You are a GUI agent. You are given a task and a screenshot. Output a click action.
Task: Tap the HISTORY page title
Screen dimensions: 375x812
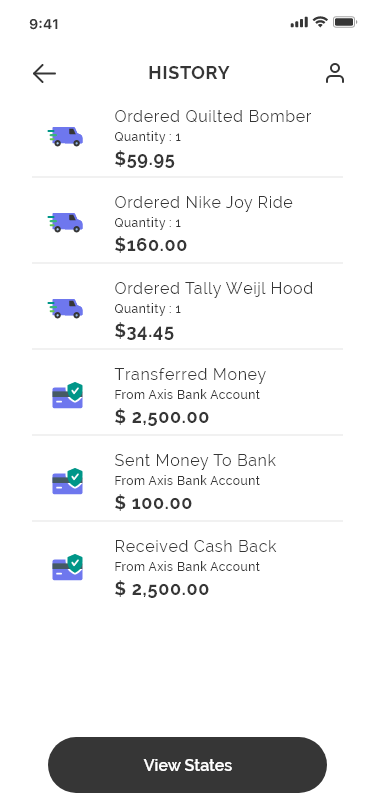189,73
